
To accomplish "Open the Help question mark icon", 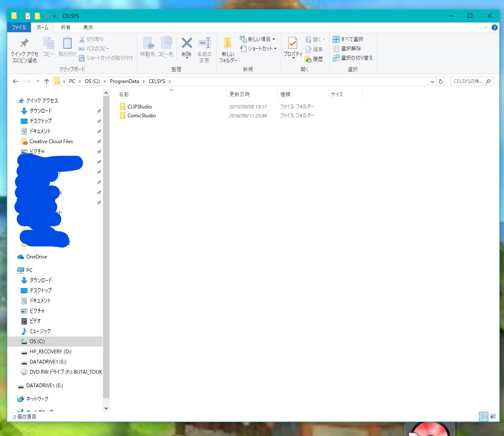I will (x=495, y=28).
